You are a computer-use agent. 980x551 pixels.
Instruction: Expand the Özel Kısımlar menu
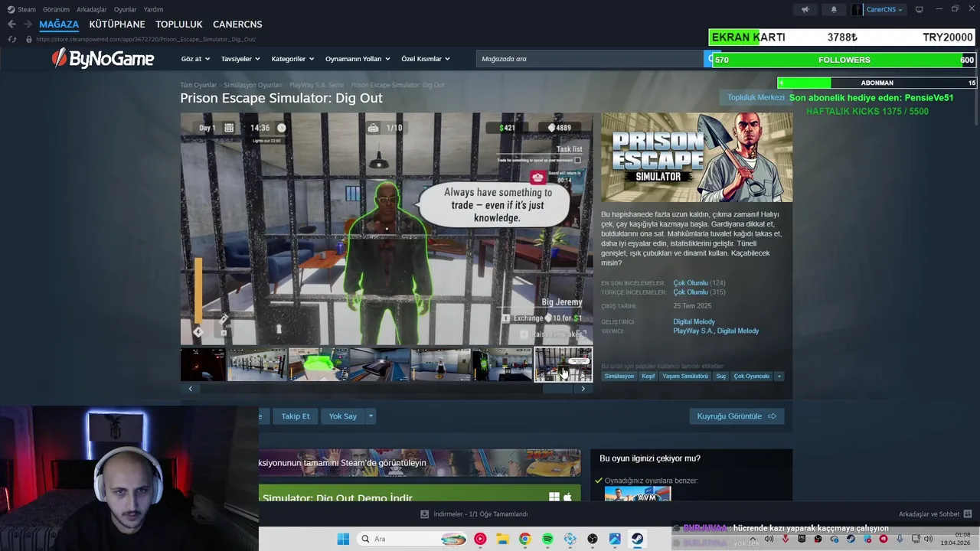(426, 59)
